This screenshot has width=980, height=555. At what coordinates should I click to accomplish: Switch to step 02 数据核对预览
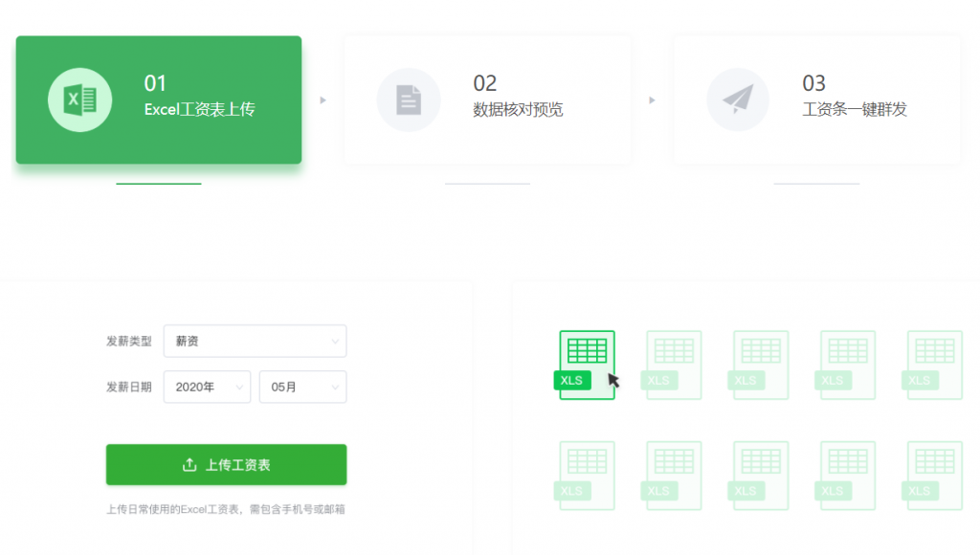(x=487, y=100)
